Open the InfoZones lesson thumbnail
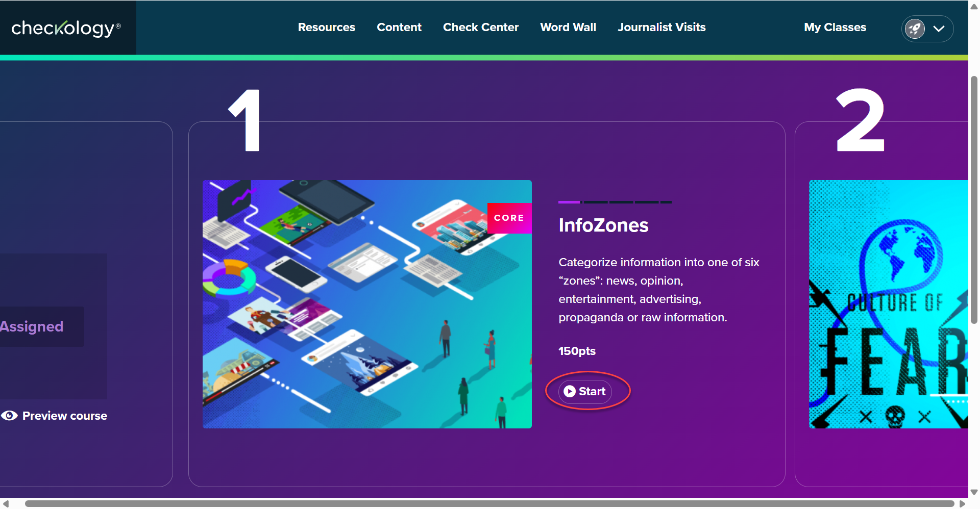 (367, 304)
